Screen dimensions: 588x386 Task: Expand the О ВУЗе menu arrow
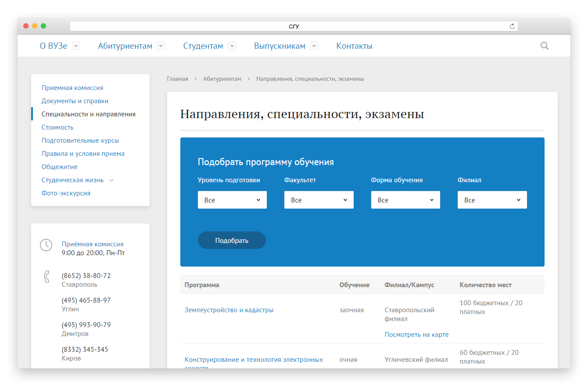[x=76, y=46]
